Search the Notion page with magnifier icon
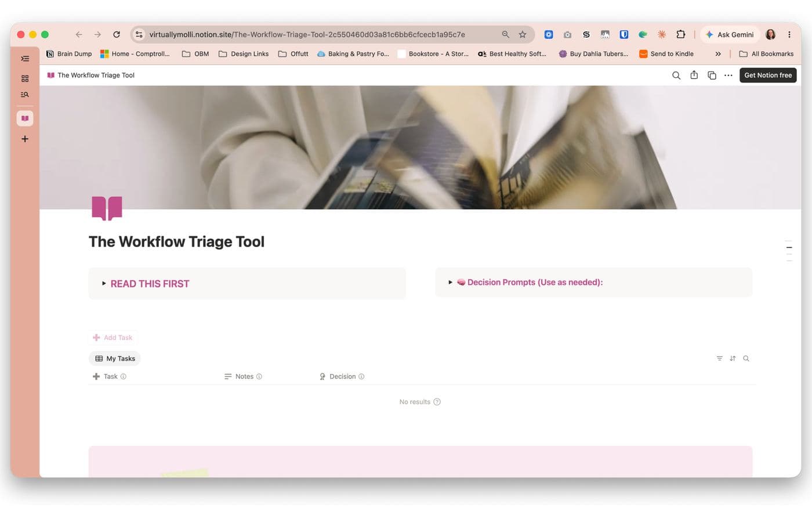 (x=676, y=75)
